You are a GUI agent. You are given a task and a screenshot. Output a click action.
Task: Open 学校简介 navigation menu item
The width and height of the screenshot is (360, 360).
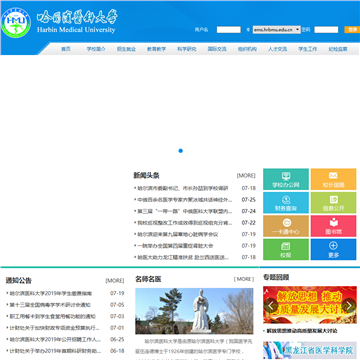(x=96, y=49)
